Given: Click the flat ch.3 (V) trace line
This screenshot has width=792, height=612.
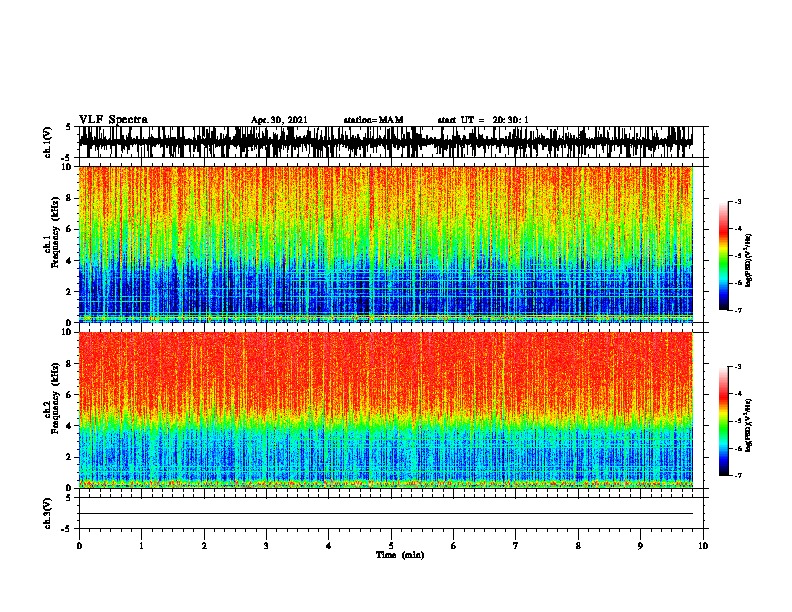Looking at the screenshot, I should [x=386, y=514].
